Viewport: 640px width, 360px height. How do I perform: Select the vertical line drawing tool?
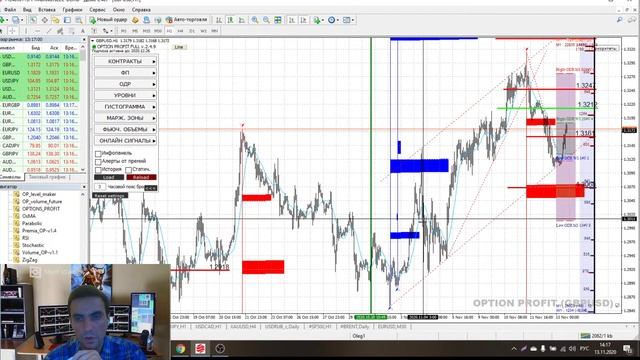[26, 31]
